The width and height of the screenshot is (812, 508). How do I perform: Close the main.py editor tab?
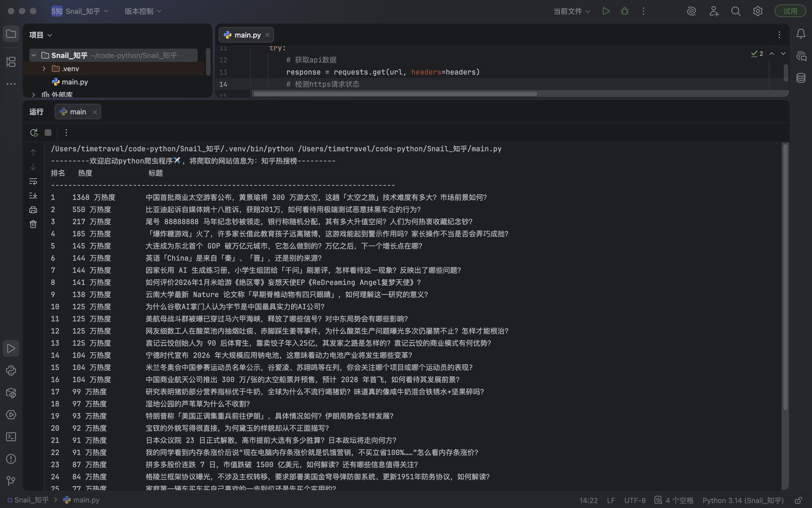pos(267,35)
